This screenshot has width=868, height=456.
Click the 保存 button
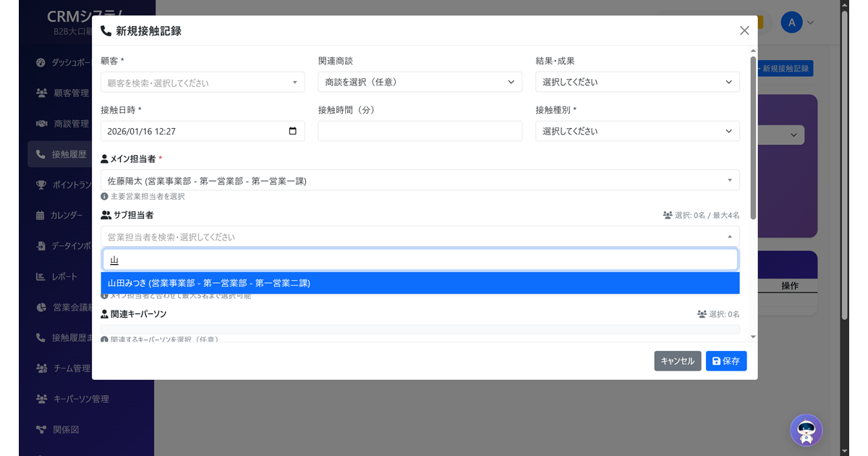[726, 361]
